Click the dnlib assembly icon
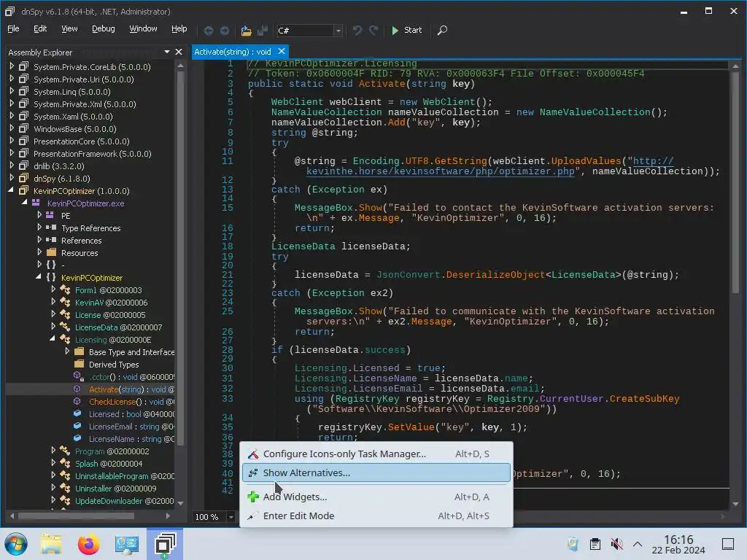The height and width of the screenshot is (560, 747). point(23,166)
